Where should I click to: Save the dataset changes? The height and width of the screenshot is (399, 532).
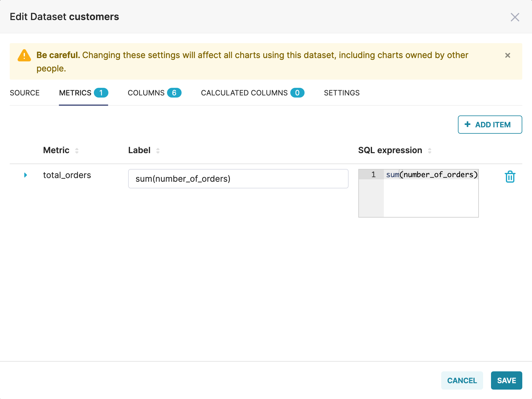(506, 380)
